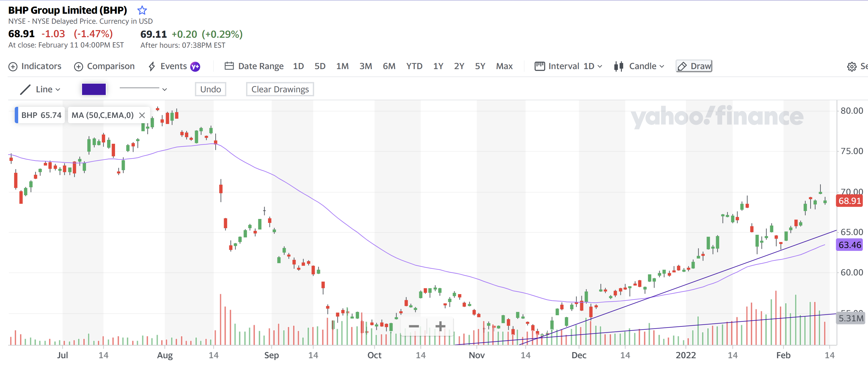Zoom in the chart with plus
This screenshot has height=373, width=868.
coord(440,327)
